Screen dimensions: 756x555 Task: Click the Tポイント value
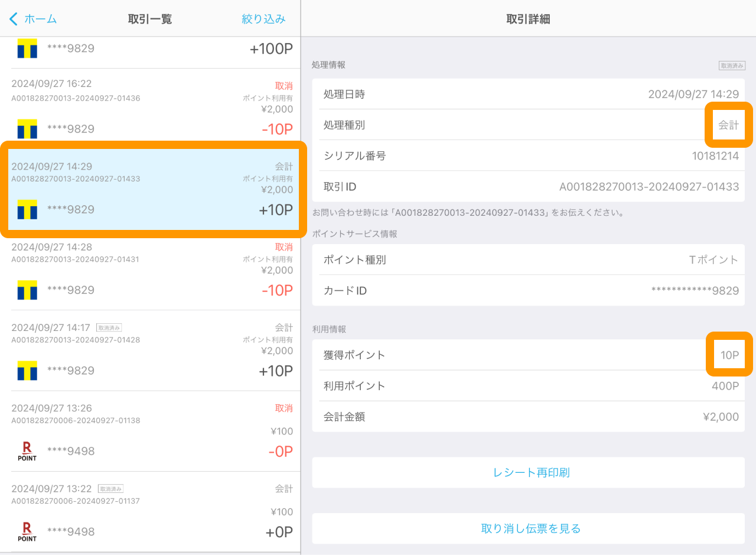(x=713, y=260)
